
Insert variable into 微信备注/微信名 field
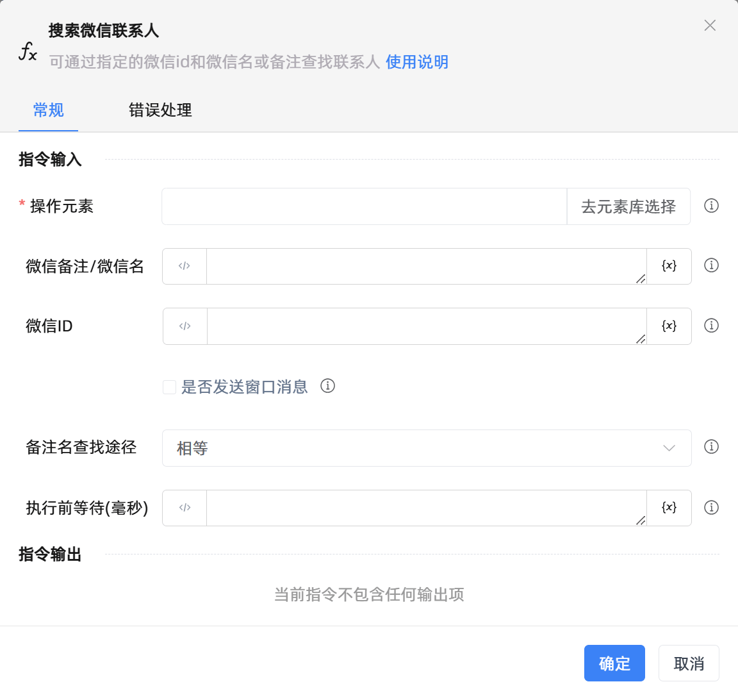click(x=669, y=266)
